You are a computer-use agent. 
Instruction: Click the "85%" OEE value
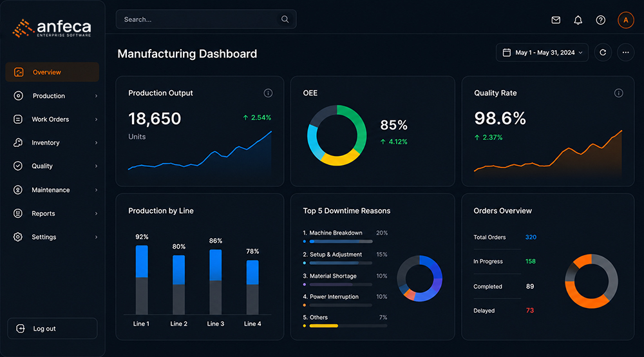tap(394, 125)
